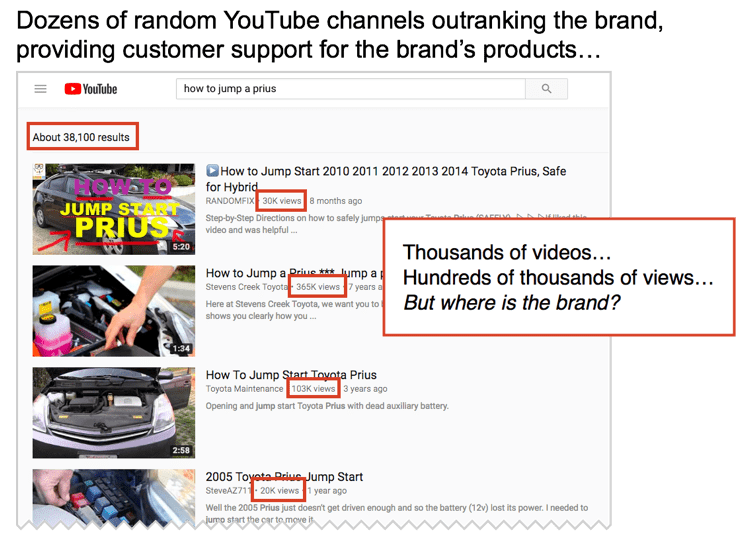Click the search magnifier button
The image size is (750, 542).
tap(546, 88)
